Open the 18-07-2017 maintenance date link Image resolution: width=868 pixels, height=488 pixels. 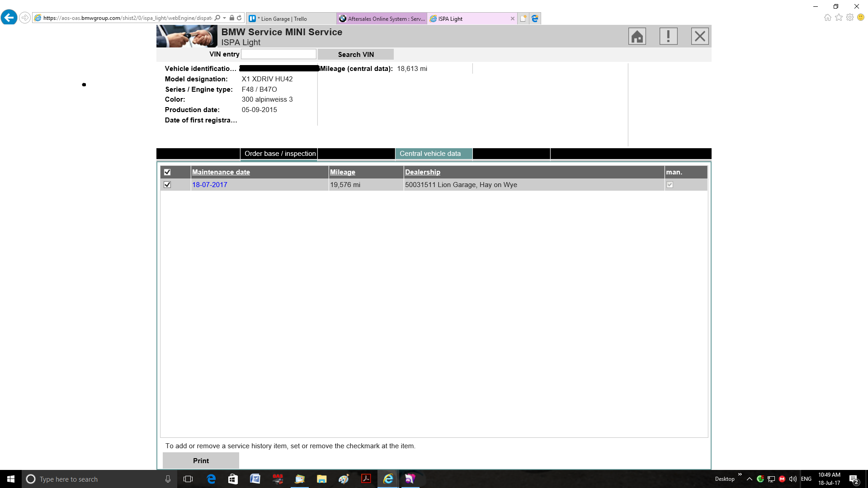pos(210,185)
